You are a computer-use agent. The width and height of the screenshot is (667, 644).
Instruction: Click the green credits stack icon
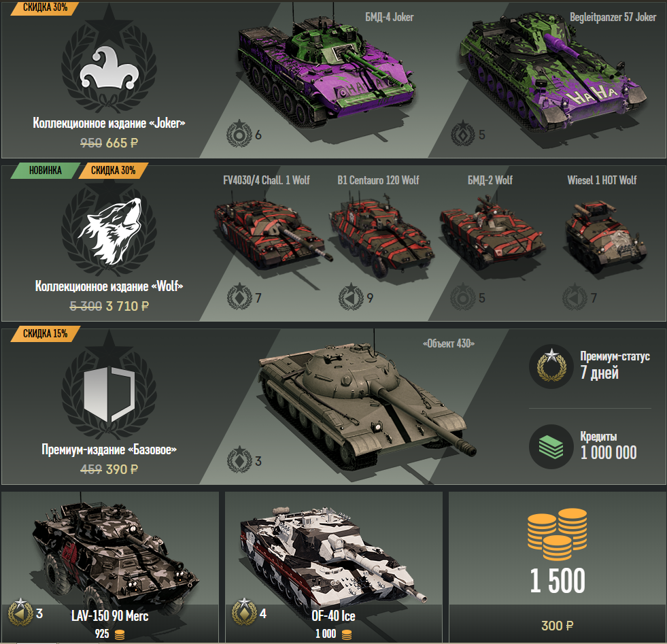(551, 447)
